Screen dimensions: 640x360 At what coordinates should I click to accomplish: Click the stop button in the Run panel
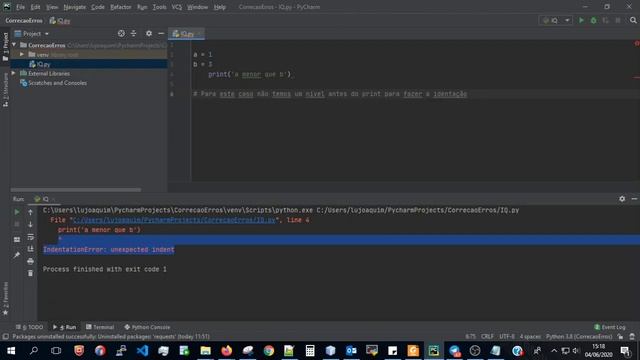pyautogui.click(x=17, y=224)
